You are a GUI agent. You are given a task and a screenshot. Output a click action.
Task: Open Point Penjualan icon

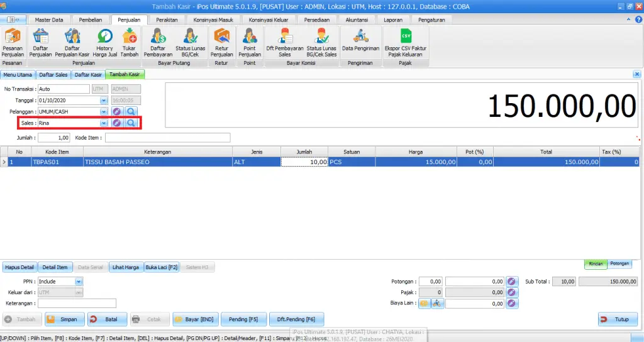pos(249,43)
